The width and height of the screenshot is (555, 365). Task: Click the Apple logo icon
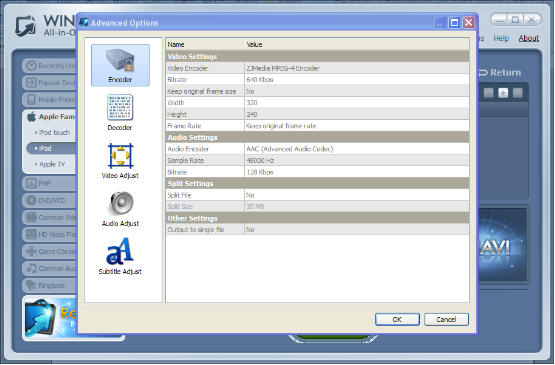click(x=32, y=116)
